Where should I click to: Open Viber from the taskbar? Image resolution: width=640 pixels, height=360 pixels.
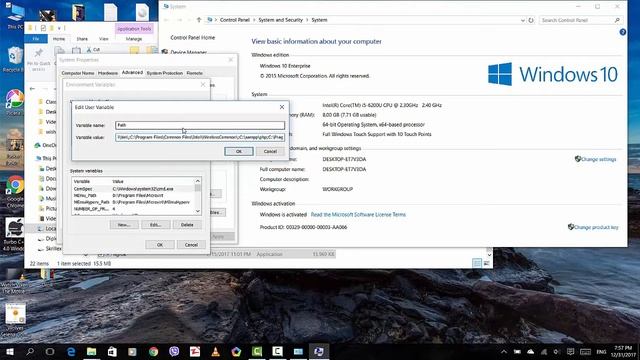(174, 351)
